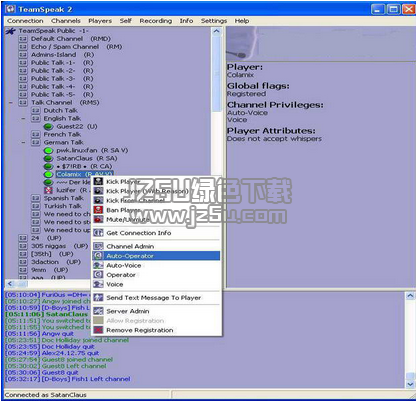Click the 3daction channel icon
Screen dimensions: 416x402
23,262
